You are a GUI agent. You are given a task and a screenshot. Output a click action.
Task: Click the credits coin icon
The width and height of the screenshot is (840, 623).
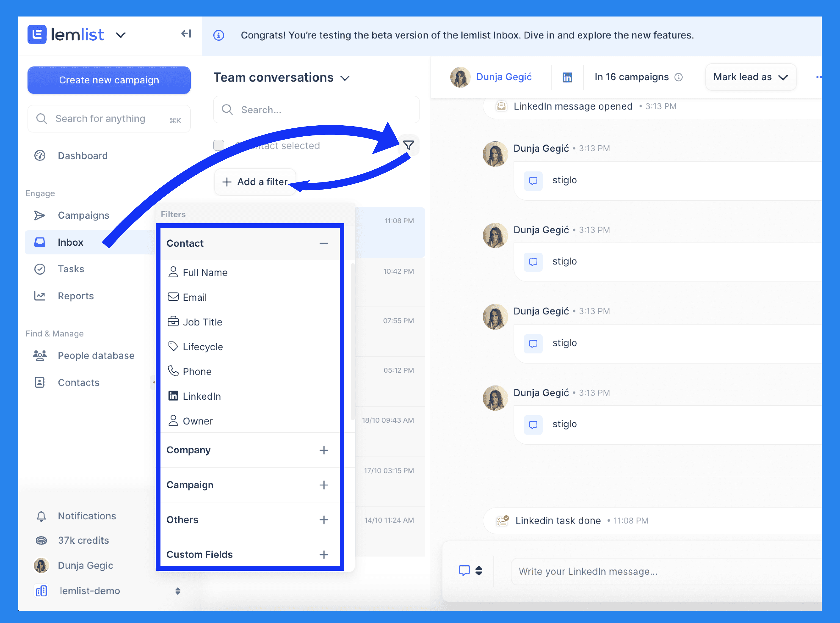coord(41,540)
